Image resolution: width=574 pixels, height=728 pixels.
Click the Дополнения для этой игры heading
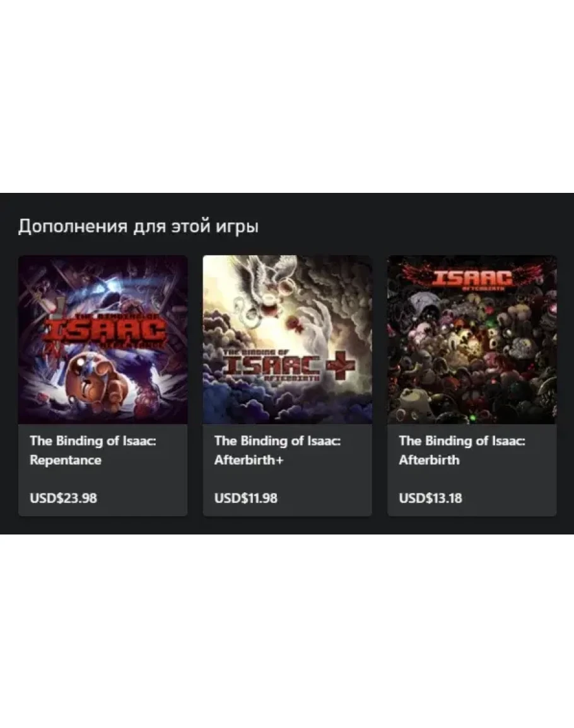point(138,226)
